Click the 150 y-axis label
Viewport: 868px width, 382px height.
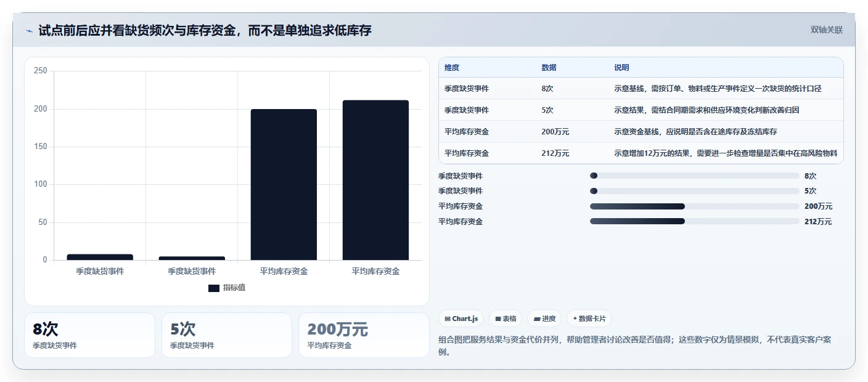pyautogui.click(x=41, y=147)
